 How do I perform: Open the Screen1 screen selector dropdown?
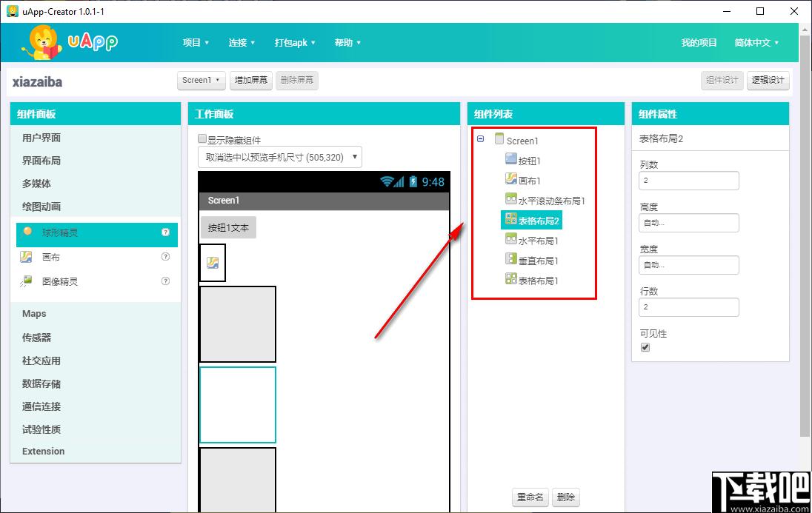pyautogui.click(x=201, y=80)
